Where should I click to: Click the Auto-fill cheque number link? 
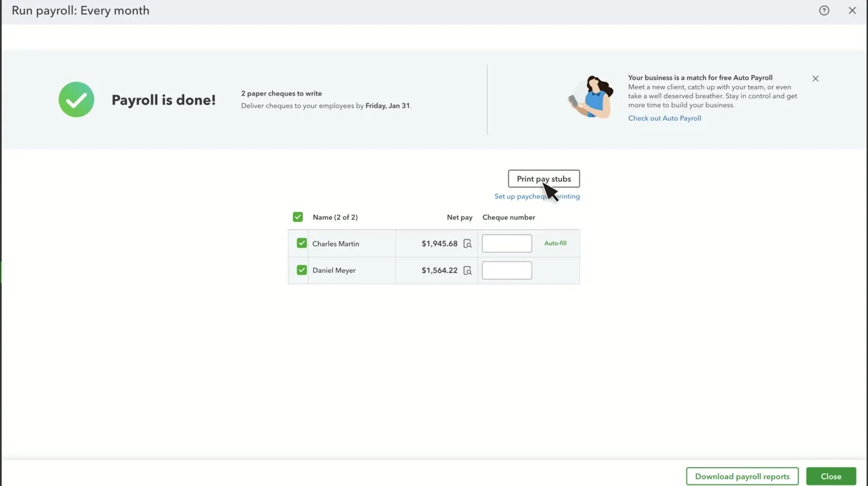point(555,243)
